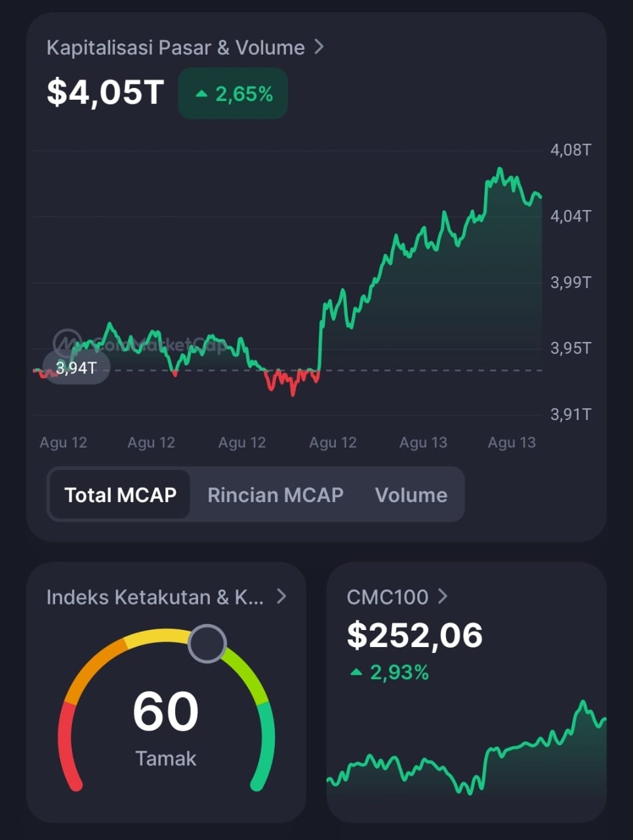Viewport: 633px width, 840px height.
Task: Click the peak of the market cap chart line
Action: (500, 169)
